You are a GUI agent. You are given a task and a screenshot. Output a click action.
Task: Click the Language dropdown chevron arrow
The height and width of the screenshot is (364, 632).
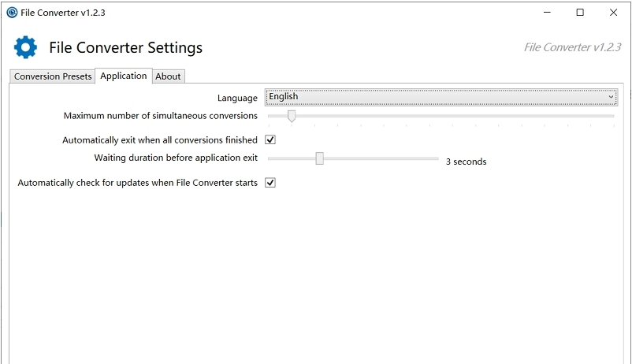pyautogui.click(x=611, y=97)
